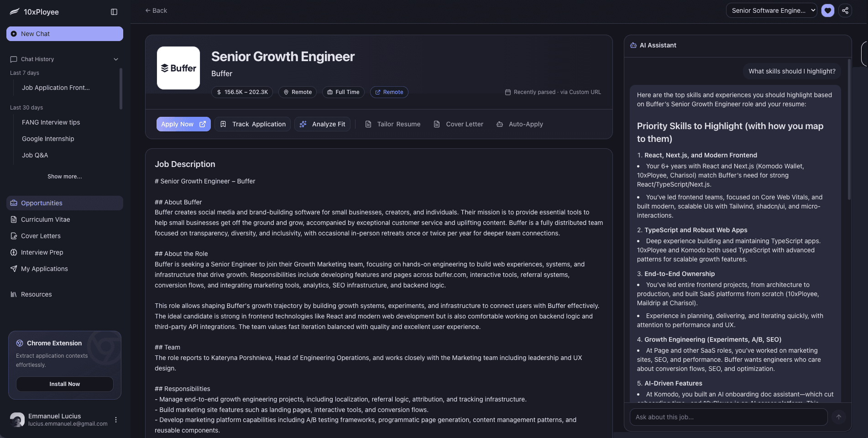Click the What skills should I highlight message
The width and height of the screenshot is (868, 438).
(792, 71)
